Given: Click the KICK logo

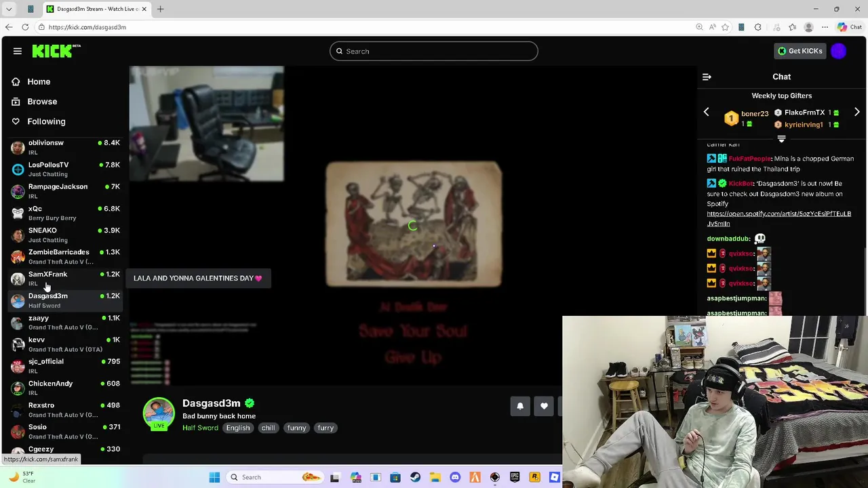Looking at the screenshot, I should click(x=56, y=51).
